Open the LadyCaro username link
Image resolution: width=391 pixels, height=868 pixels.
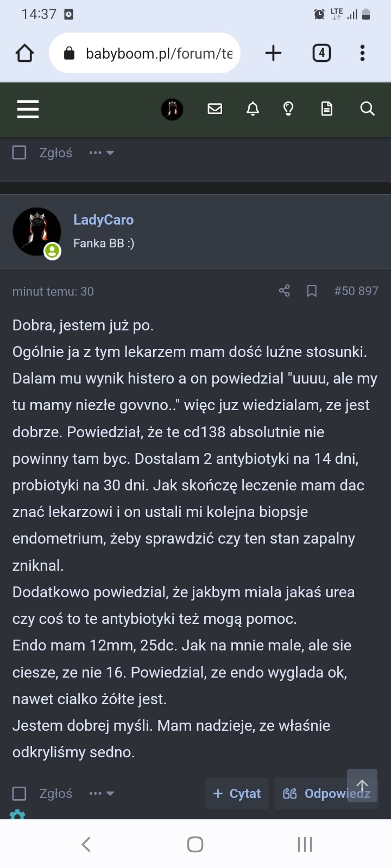[103, 220]
